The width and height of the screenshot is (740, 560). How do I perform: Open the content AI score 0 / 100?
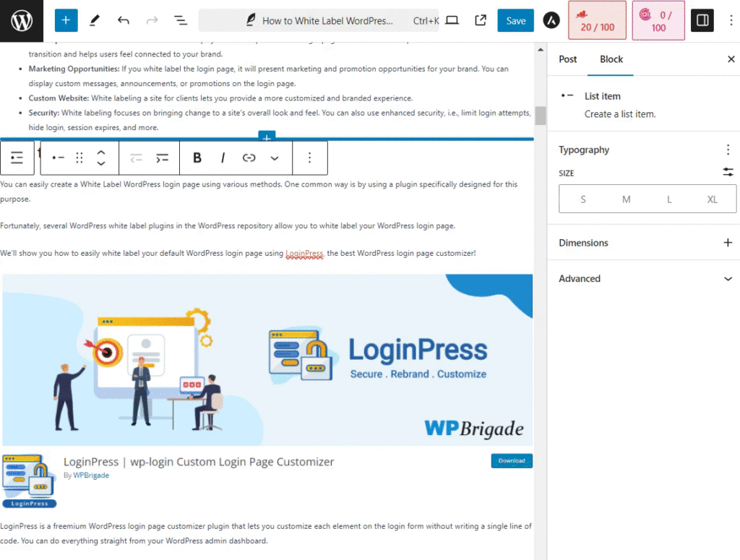tap(658, 20)
